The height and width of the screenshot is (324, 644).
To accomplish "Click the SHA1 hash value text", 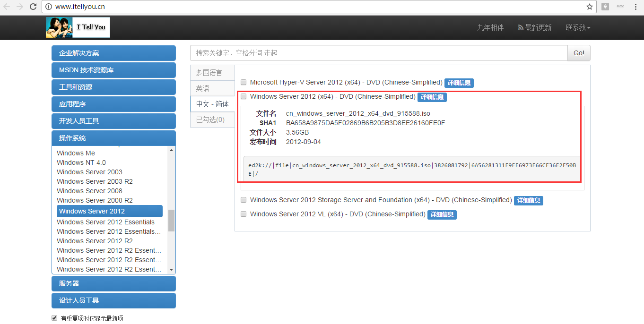I will 366,123.
